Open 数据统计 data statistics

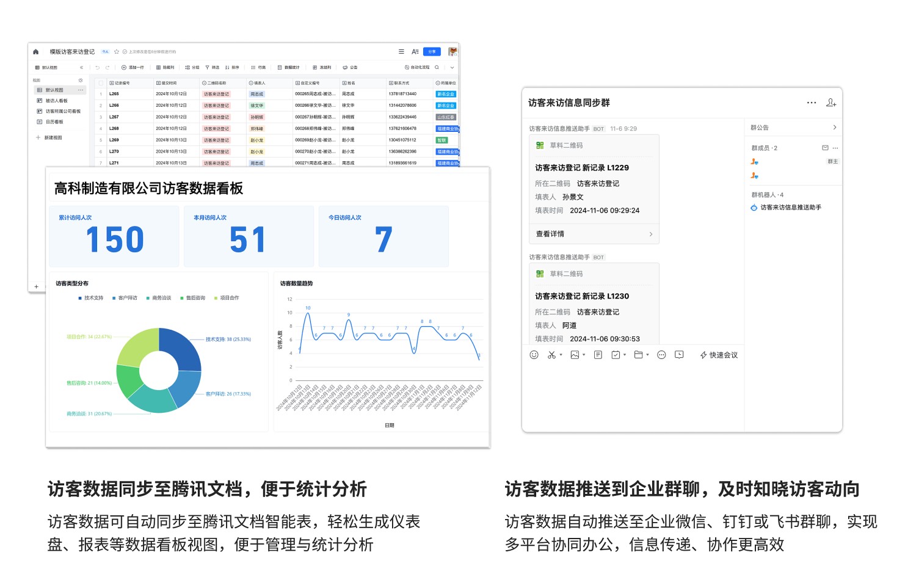[x=288, y=68]
